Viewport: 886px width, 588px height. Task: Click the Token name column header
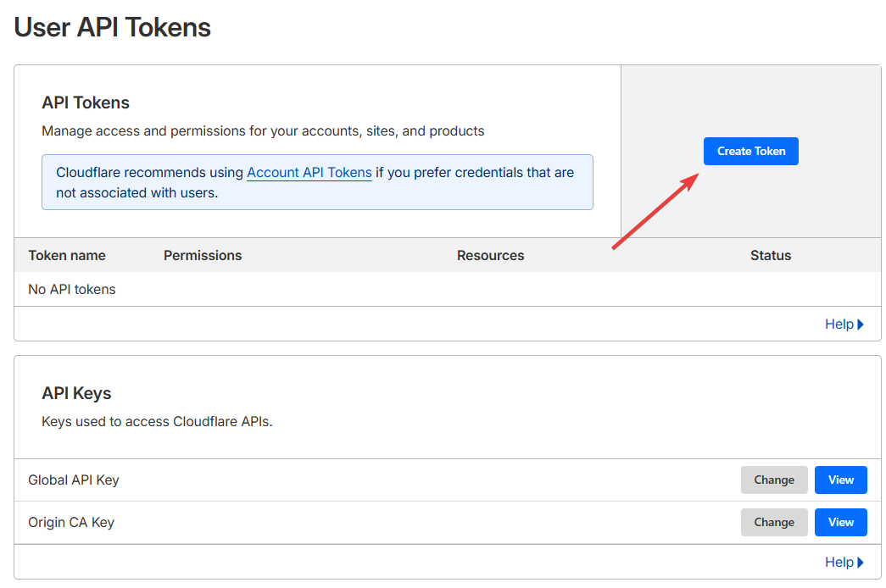click(x=67, y=255)
